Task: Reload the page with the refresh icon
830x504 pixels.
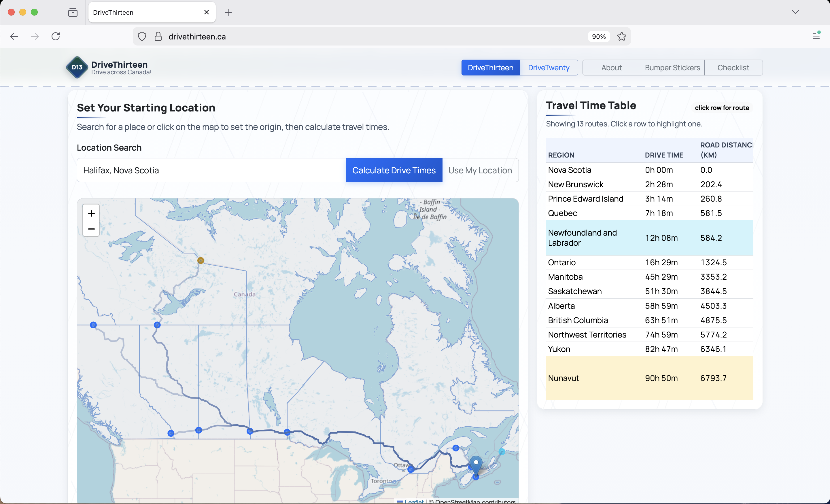Action: (56, 36)
